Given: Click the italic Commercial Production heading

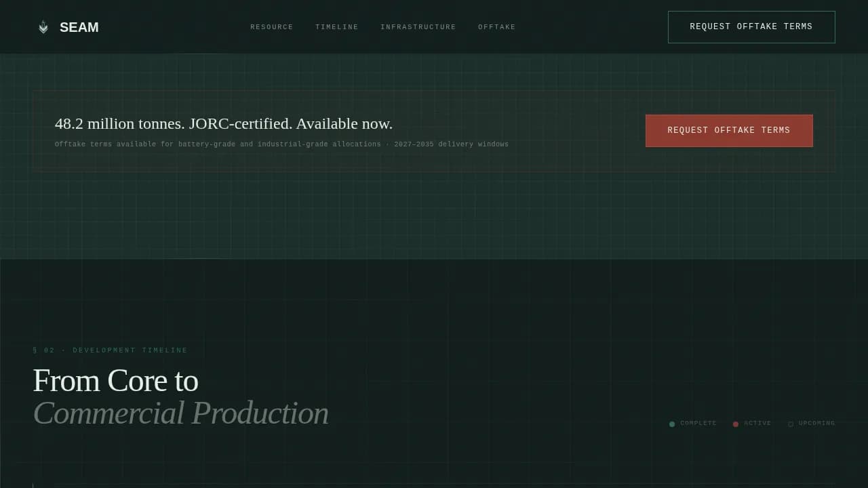Looking at the screenshot, I should (180, 413).
